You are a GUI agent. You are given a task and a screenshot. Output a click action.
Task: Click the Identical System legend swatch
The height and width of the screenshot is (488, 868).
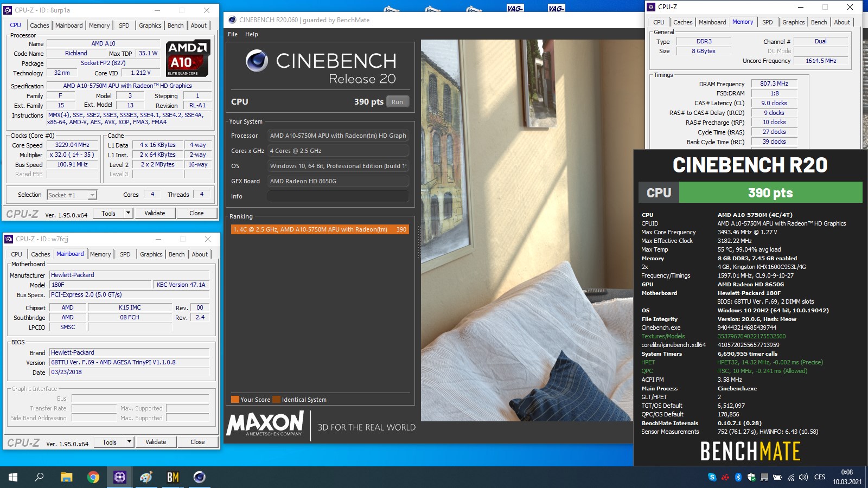pyautogui.click(x=277, y=400)
